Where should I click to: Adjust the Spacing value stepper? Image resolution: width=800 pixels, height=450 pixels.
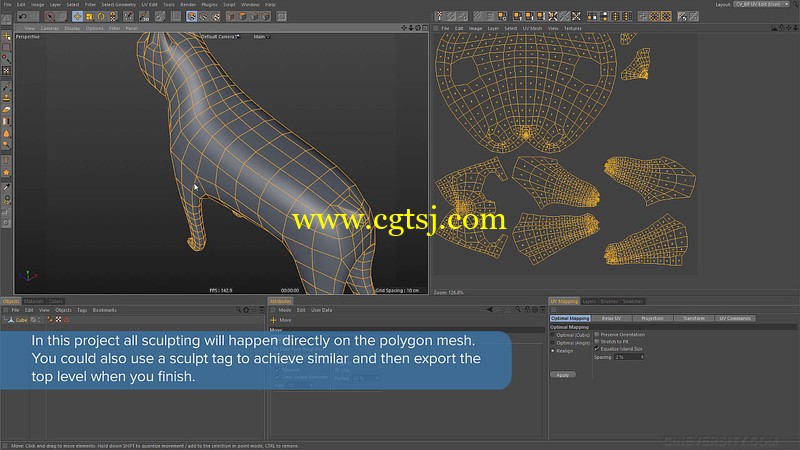pyautogui.click(x=642, y=357)
